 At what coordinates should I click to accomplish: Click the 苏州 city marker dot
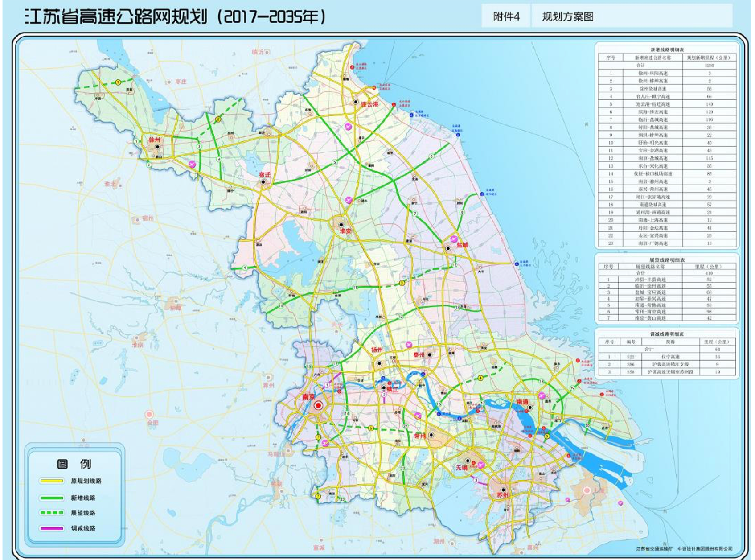[503, 490]
